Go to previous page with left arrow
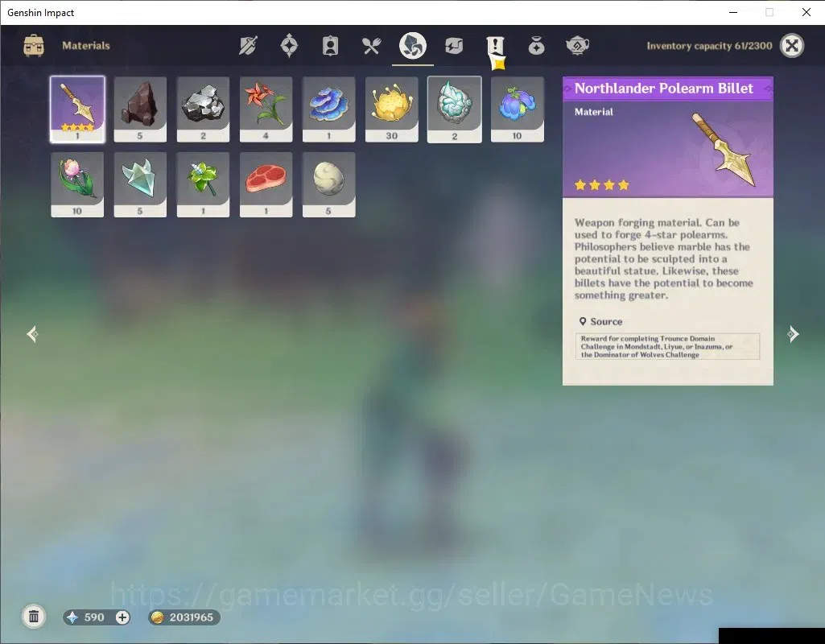825x644 pixels. click(x=32, y=334)
